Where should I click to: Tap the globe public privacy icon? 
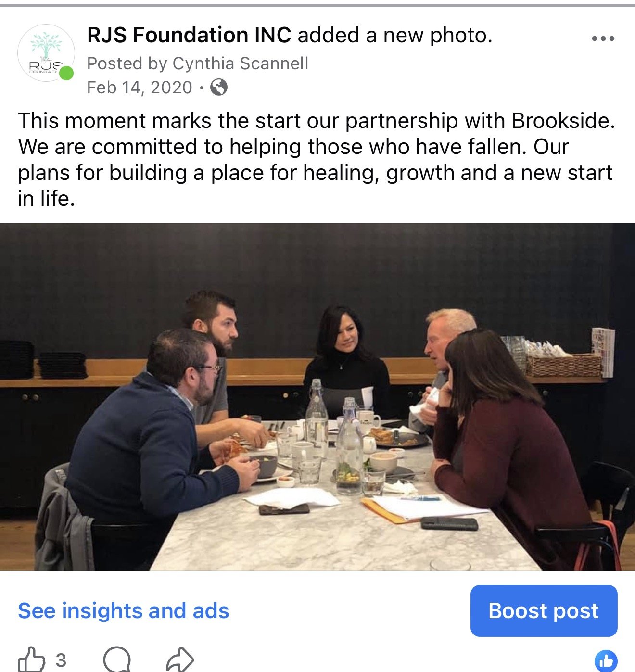[x=219, y=88]
